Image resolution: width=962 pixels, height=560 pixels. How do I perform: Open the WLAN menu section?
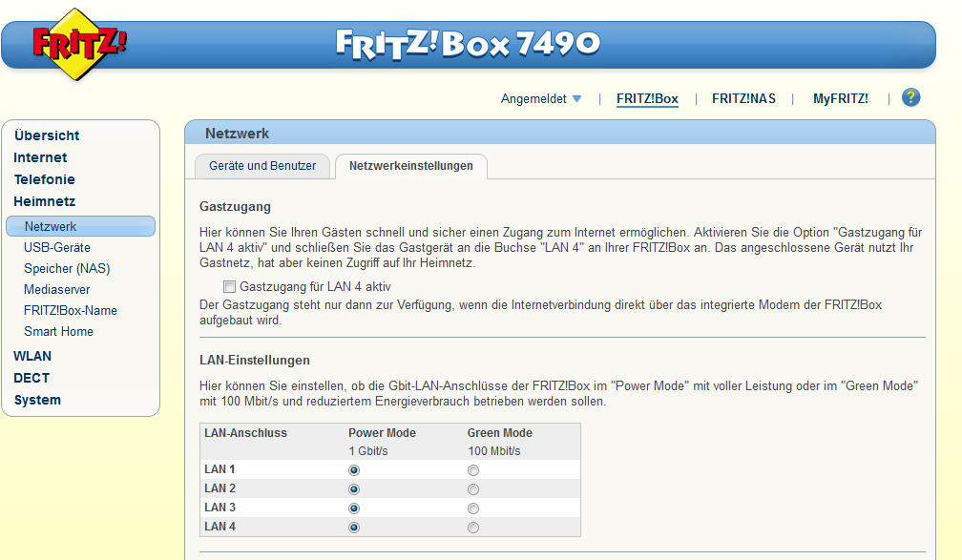coord(32,357)
